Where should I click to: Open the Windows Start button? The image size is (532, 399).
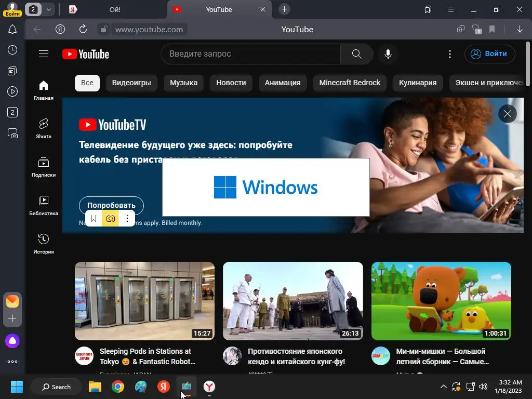pyautogui.click(x=17, y=387)
